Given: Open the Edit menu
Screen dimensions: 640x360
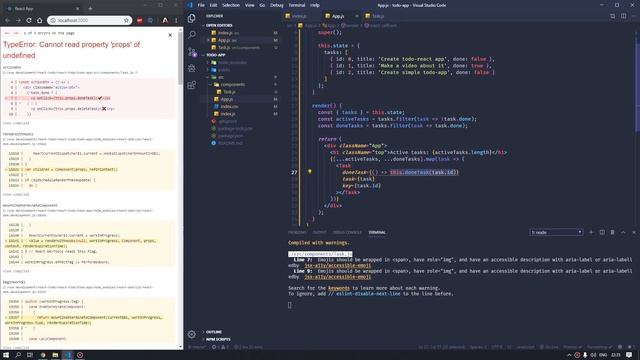Looking at the screenshot, I should pyautogui.click(x=213, y=5).
